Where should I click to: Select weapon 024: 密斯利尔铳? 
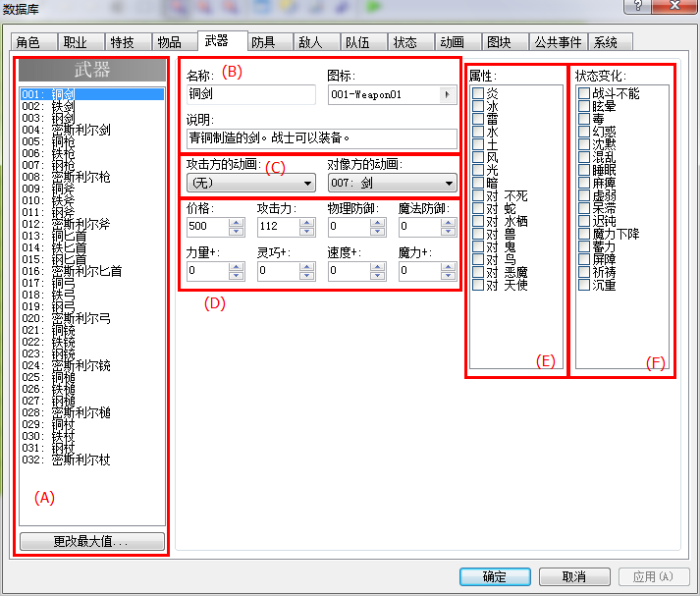click(92, 365)
